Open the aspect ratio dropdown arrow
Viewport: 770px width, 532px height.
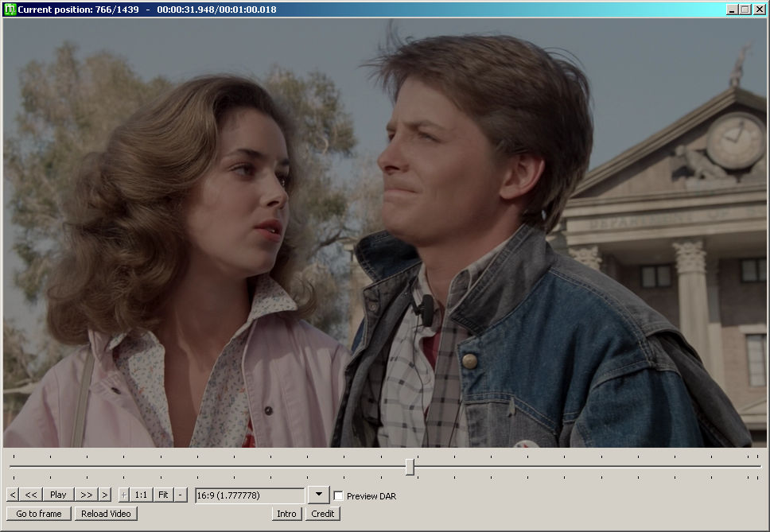click(319, 495)
